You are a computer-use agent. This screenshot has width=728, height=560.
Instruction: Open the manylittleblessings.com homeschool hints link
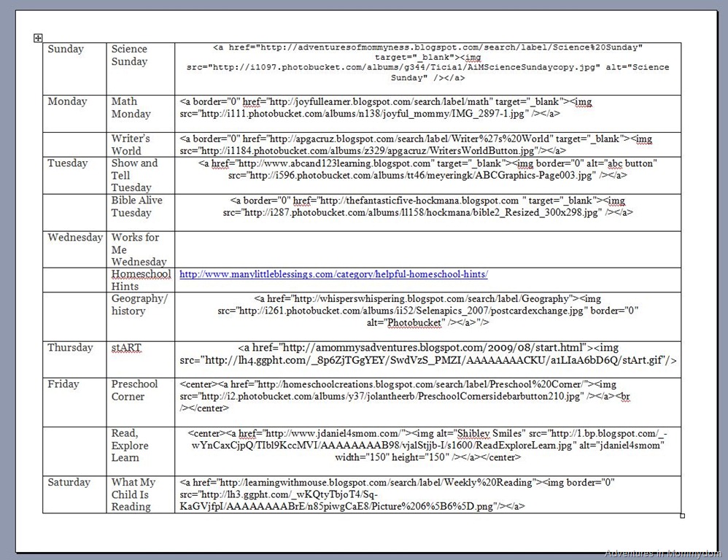click(x=333, y=274)
